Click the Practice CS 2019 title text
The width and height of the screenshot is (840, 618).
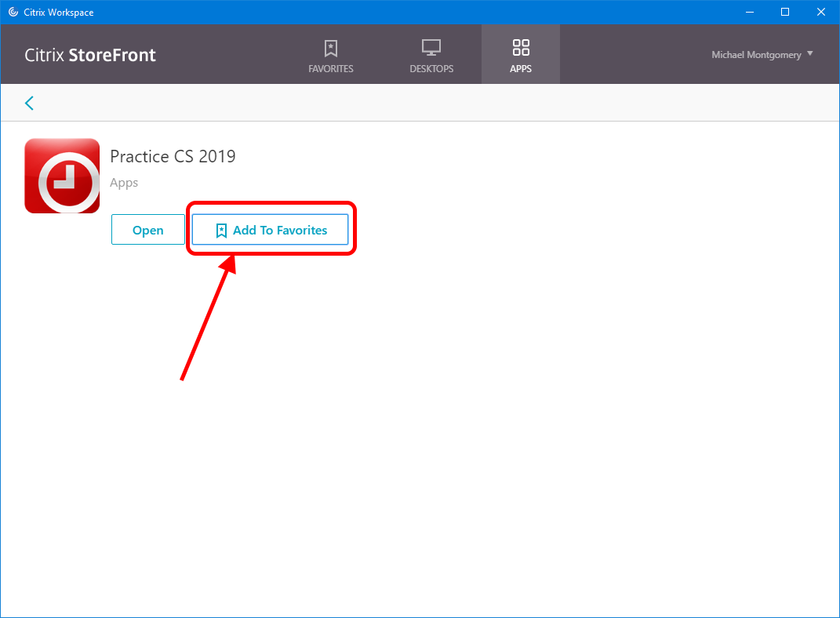(173, 156)
